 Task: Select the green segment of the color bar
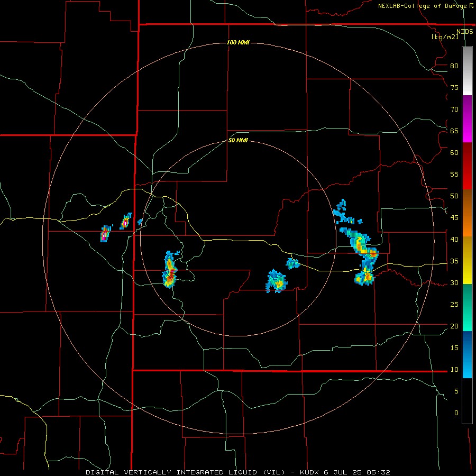point(467,307)
